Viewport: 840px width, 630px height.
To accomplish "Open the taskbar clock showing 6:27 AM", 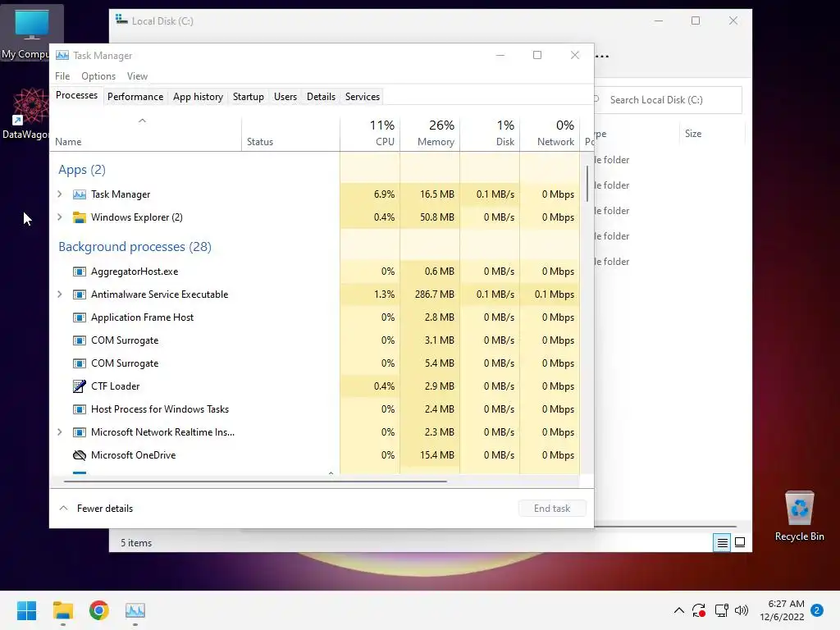I will pyautogui.click(x=782, y=610).
